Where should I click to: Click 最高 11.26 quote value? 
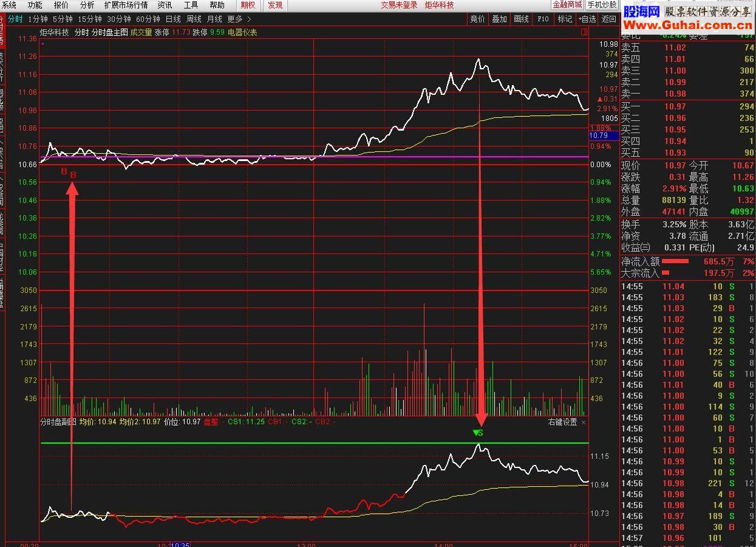742,177
